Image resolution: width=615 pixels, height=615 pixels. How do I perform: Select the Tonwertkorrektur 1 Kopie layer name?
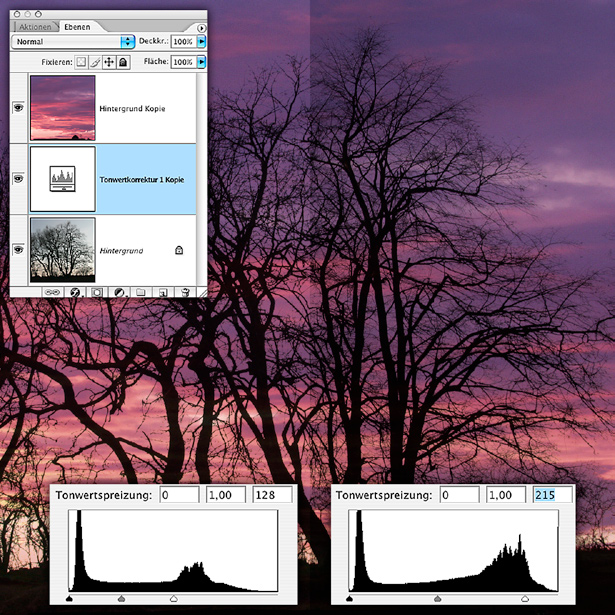(x=142, y=180)
